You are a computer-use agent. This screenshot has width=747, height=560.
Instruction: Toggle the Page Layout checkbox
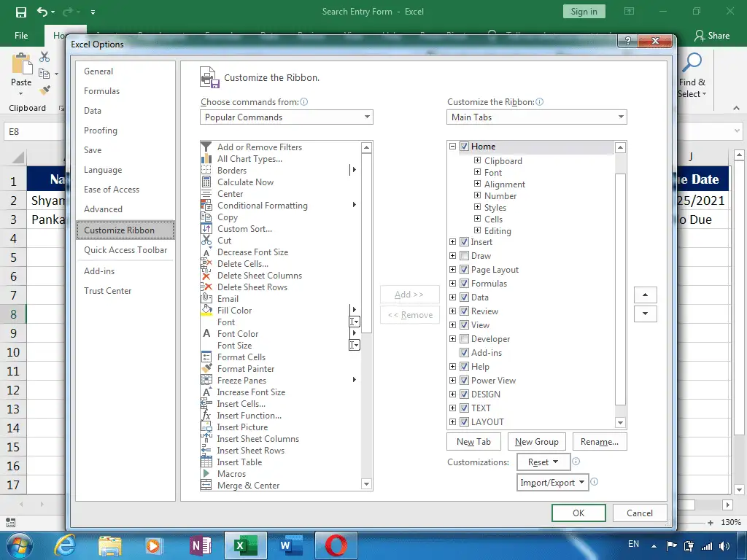point(464,270)
